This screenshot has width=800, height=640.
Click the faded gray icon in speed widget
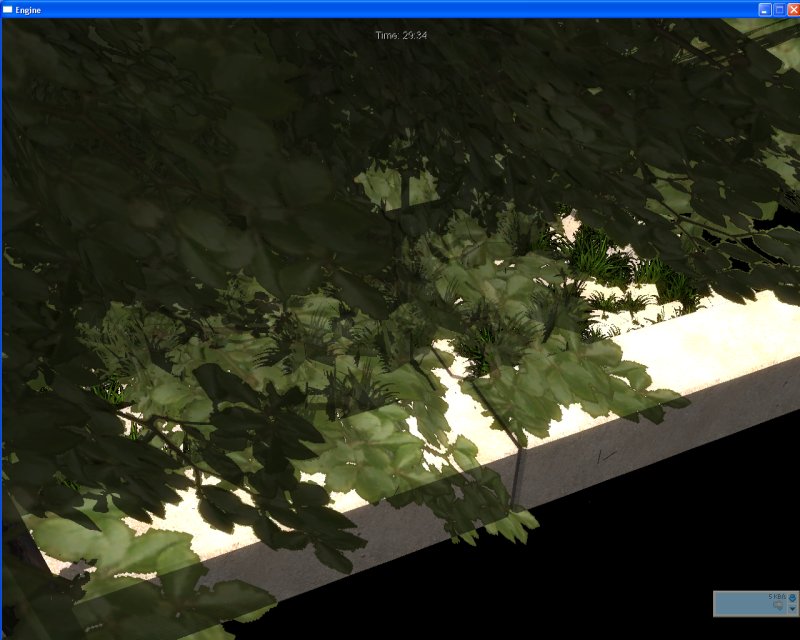(x=777, y=605)
